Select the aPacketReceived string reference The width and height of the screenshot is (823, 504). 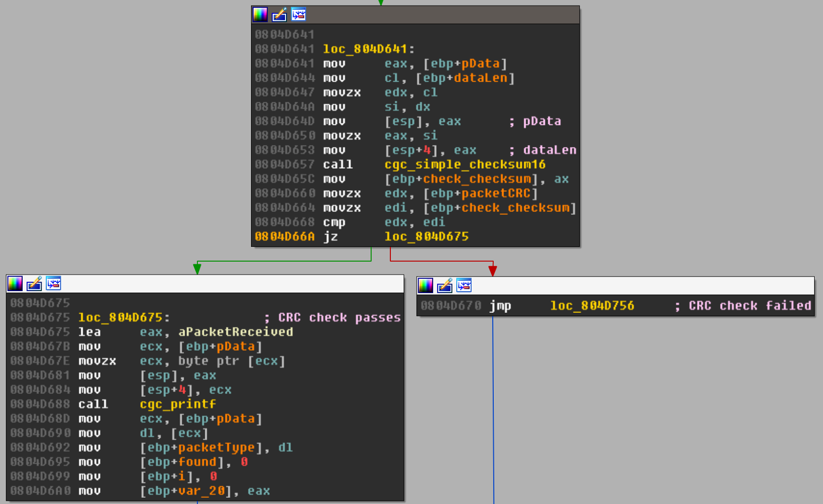pyautogui.click(x=236, y=332)
